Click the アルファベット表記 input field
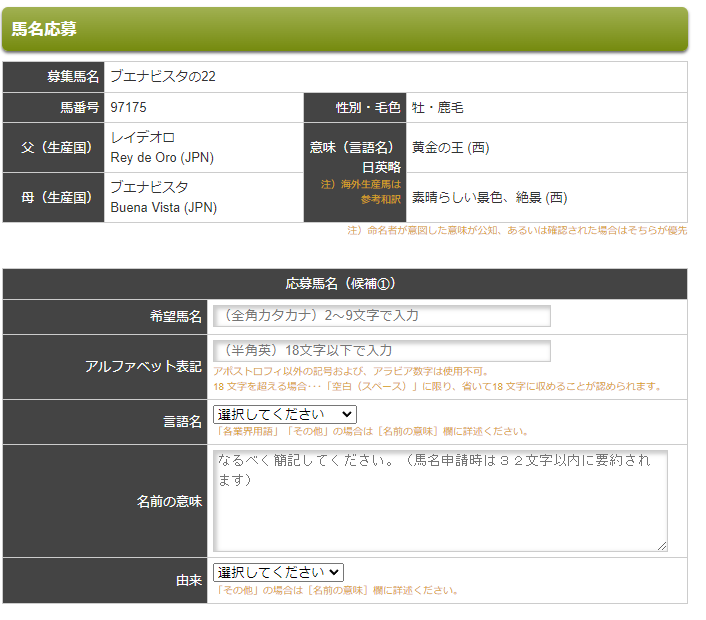 (x=381, y=351)
